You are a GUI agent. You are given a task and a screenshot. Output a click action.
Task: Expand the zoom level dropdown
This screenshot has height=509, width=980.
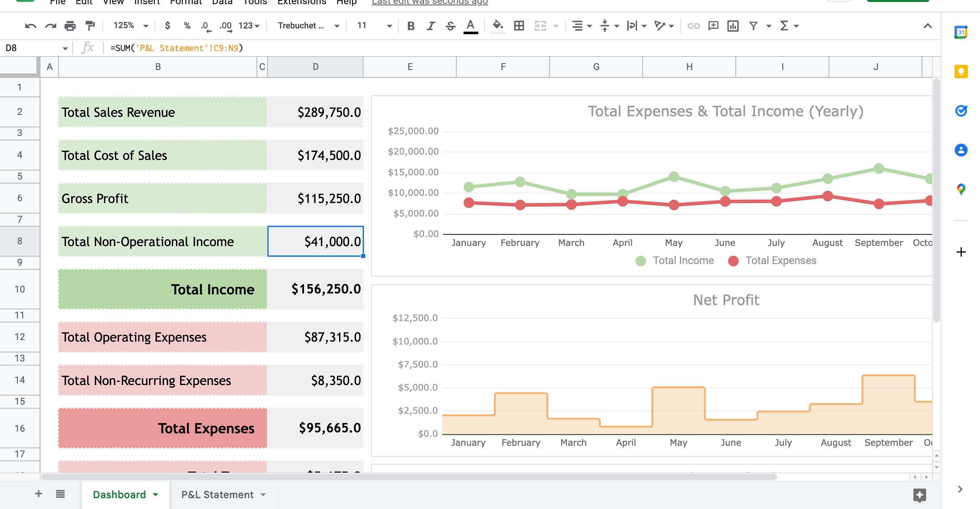pyautogui.click(x=146, y=25)
